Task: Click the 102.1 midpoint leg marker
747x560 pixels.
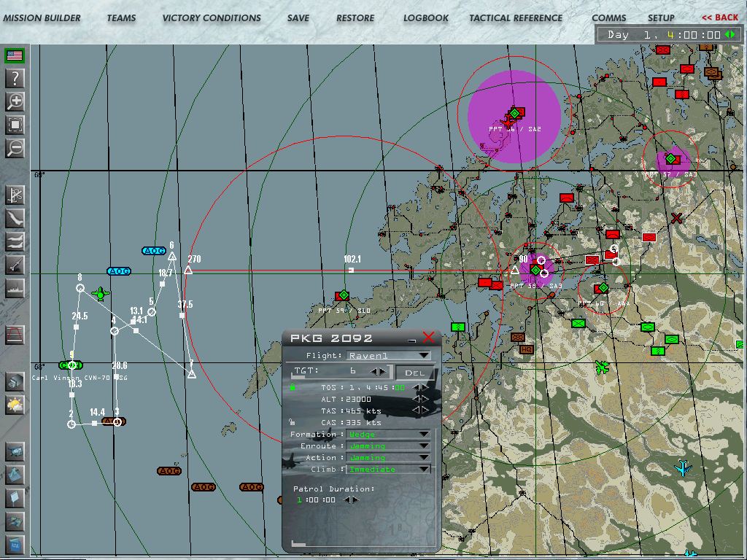Action: 351,270
